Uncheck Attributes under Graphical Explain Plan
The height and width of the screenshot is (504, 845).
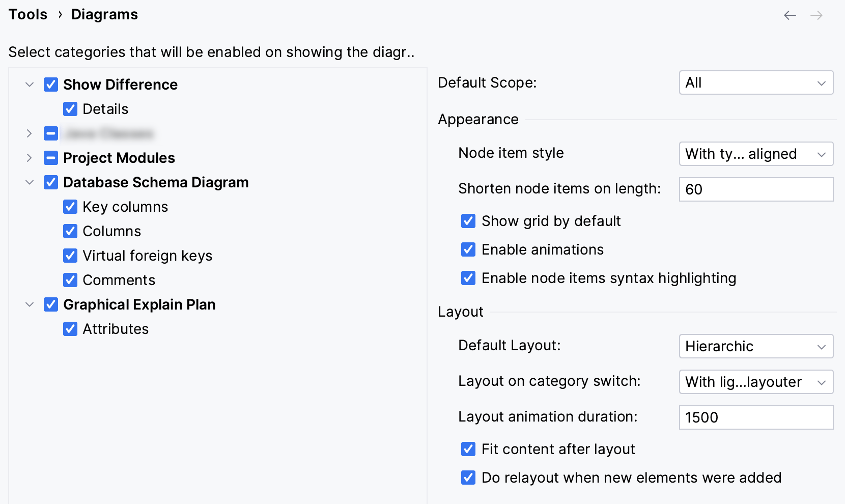pos(71,329)
